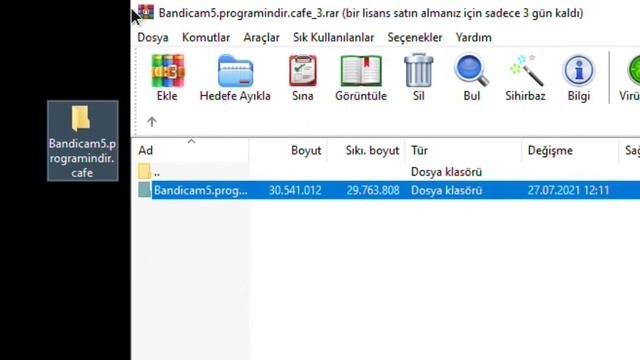The height and width of the screenshot is (360, 640).
Task: Open the Yardım menu
Action: pos(473,38)
